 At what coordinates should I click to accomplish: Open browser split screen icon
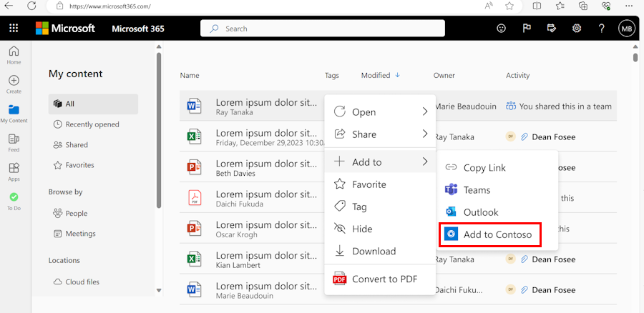(x=537, y=6)
